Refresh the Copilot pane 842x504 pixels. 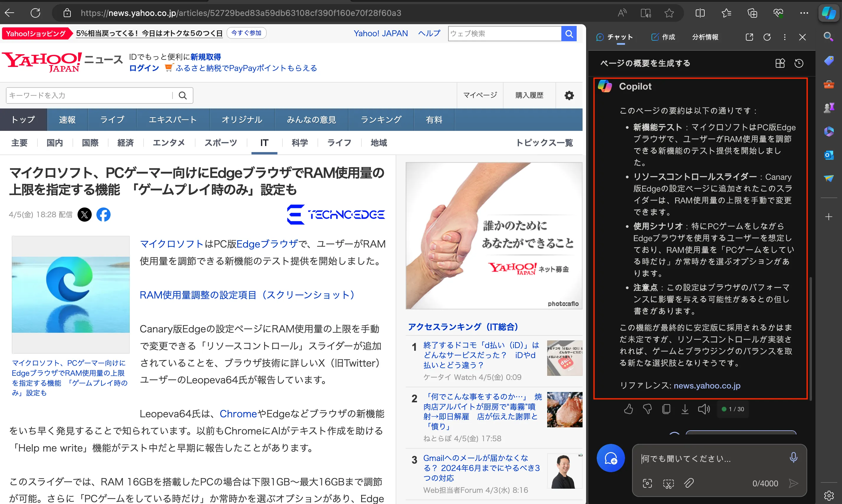(767, 37)
